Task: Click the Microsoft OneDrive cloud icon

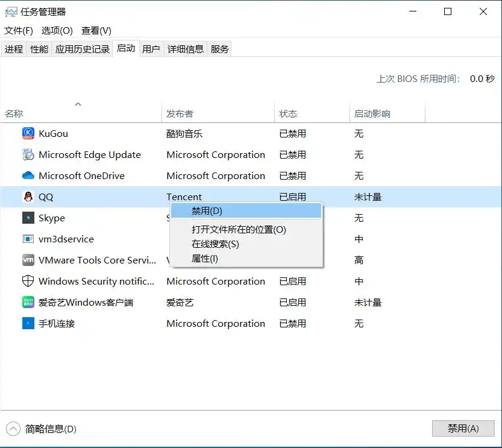Action: tap(28, 175)
